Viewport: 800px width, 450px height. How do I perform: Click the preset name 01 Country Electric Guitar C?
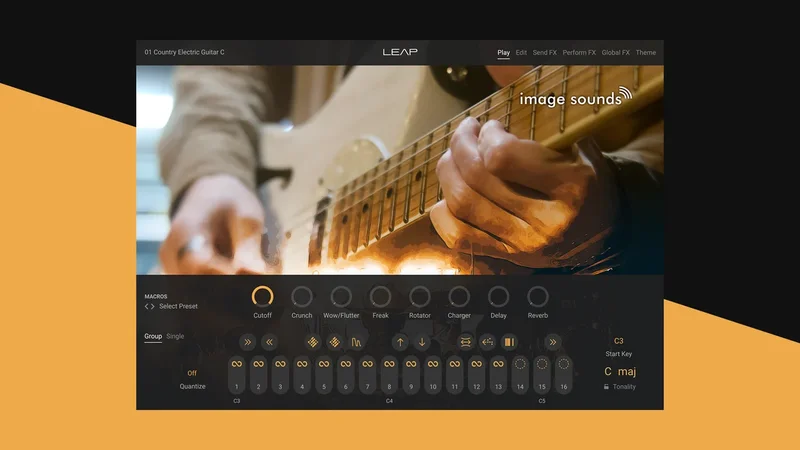coord(184,52)
